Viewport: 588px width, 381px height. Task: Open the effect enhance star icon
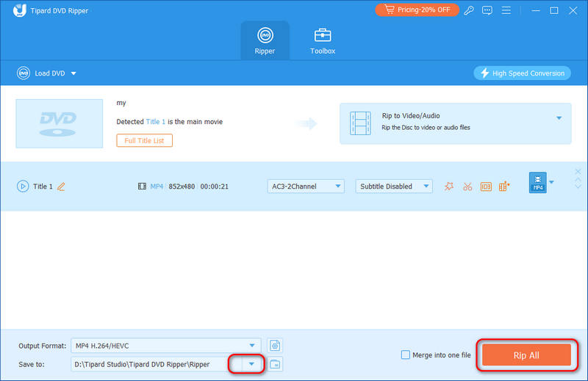coord(449,186)
